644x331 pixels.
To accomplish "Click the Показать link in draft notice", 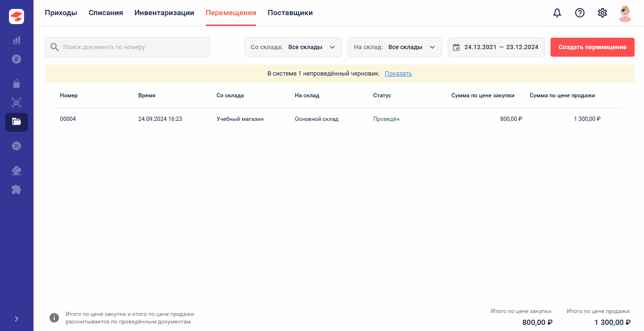I will (398, 74).
